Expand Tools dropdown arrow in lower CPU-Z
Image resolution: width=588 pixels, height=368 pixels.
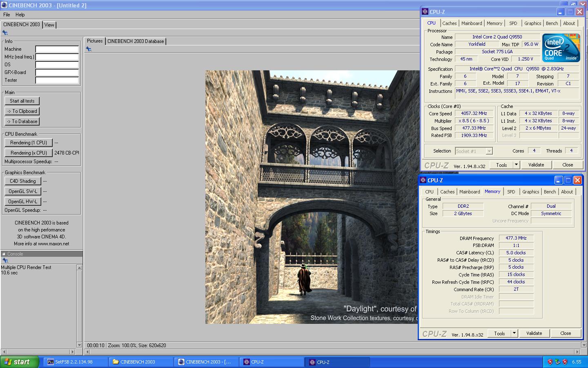[x=514, y=333]
